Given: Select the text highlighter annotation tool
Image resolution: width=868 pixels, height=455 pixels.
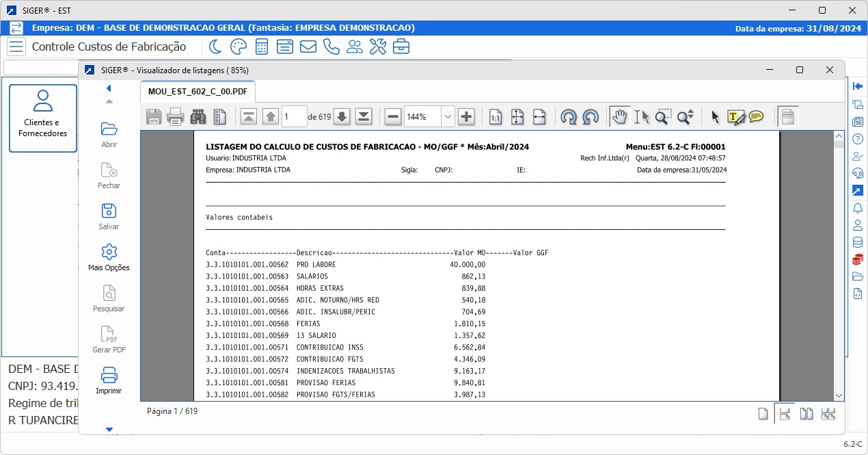Looking at the screenshot, I should (x=736, y=116).
